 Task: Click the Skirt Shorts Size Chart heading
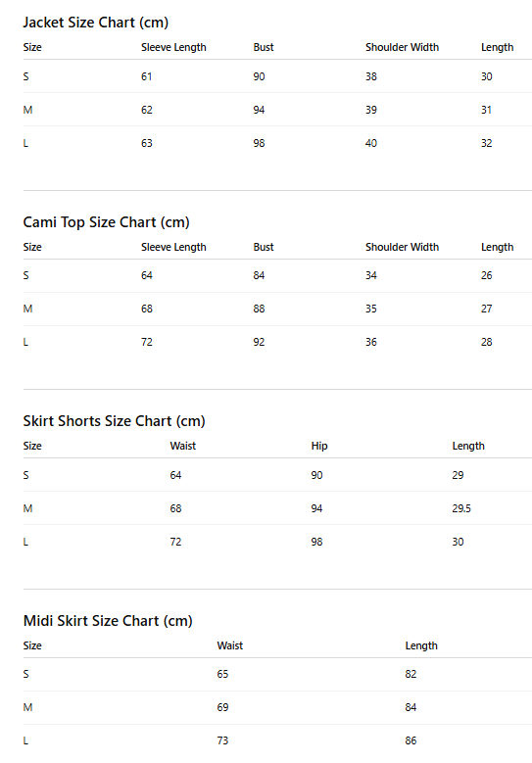(x=114, y=421)
